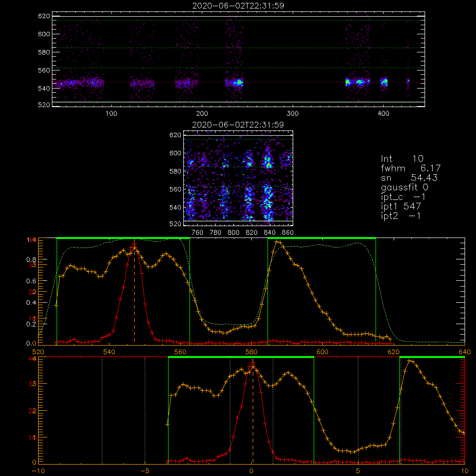Click x-axis label 200 on top spectrogram
476x476 pixels.
(202, 114)
